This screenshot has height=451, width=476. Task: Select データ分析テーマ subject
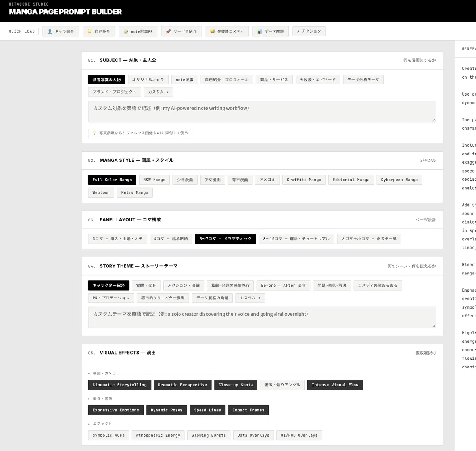coord(363,80)
